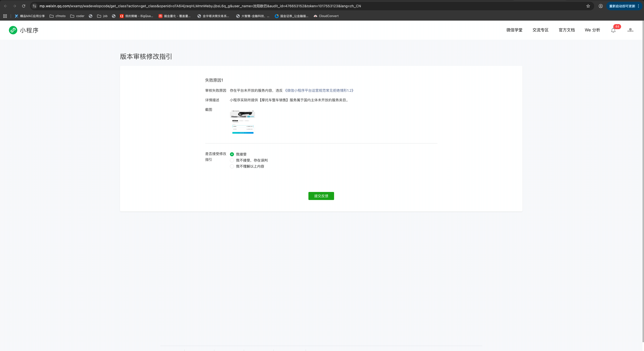Select 我不理解以上内容 radio option
Screen dimensions: 644x351
[232, 166]
